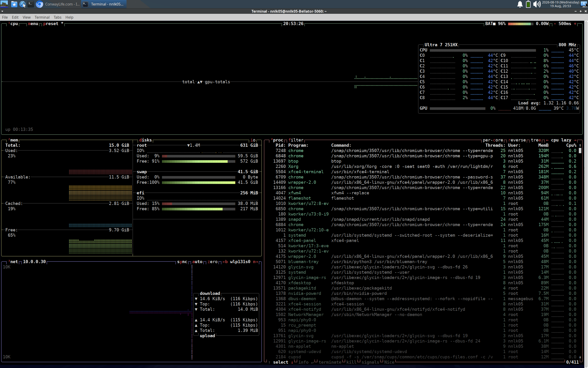Launch the web browser globe icon
The width and height of the screenshot is (588, 368).
coord(22,4)
